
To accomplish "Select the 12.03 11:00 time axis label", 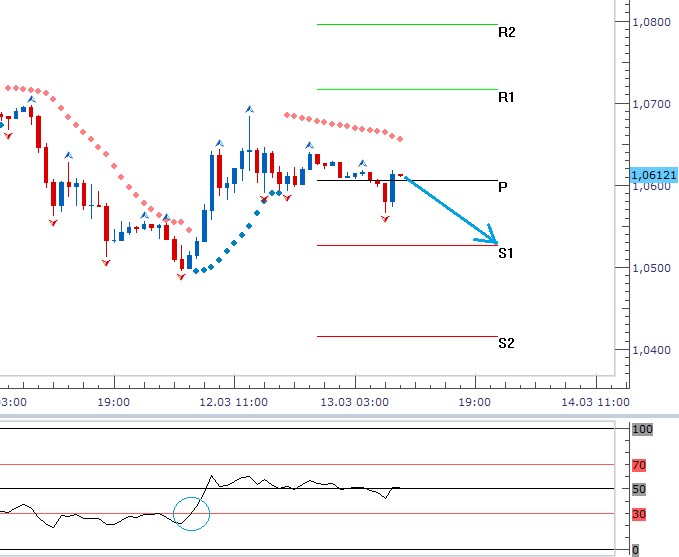I will (233, 401).
